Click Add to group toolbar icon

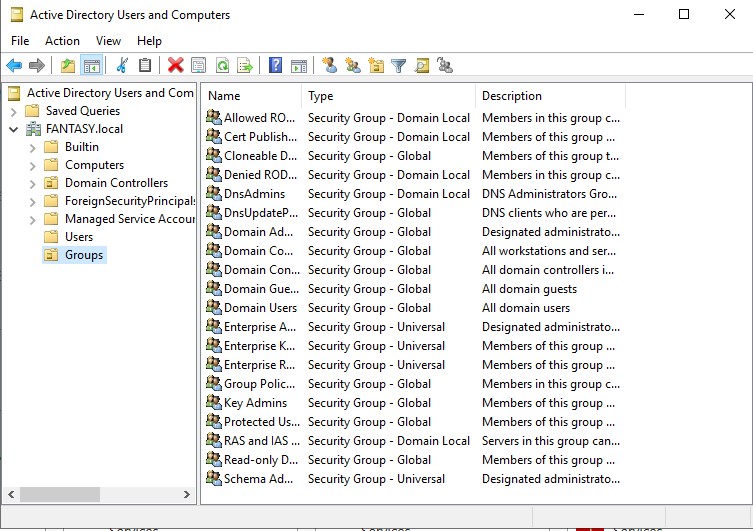[445, 65]
